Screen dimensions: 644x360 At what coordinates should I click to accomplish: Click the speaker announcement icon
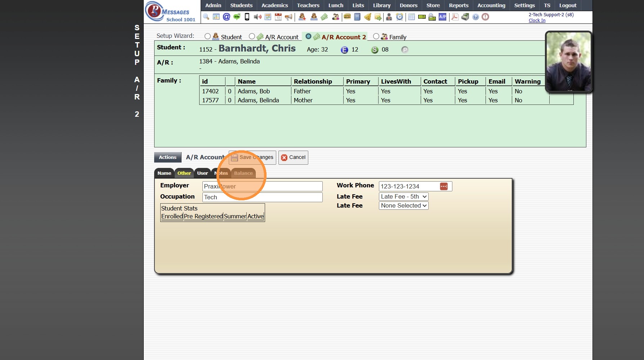[258, 17]
